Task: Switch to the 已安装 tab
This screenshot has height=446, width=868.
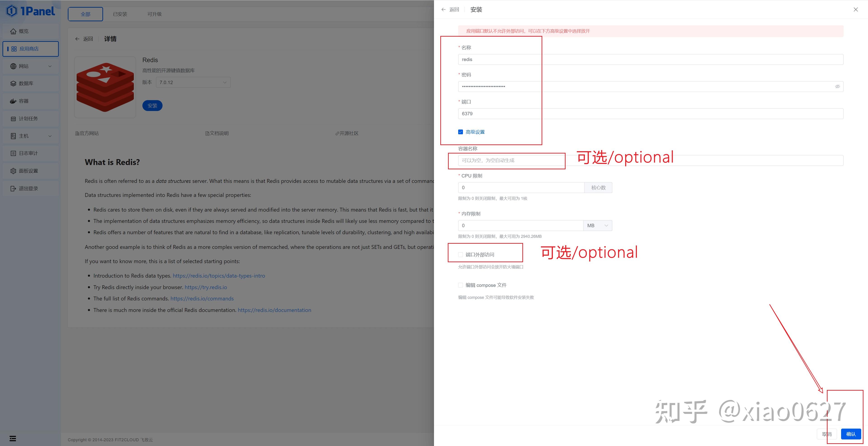Action: (120, 14)
